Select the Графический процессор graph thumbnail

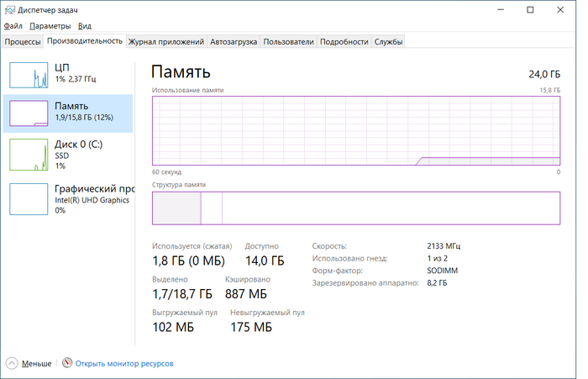[29, 198]
